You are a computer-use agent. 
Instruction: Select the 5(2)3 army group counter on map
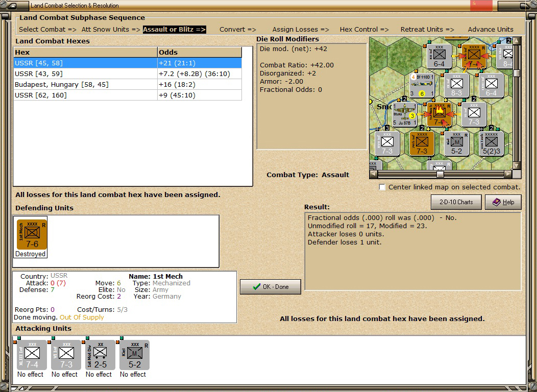491,144
